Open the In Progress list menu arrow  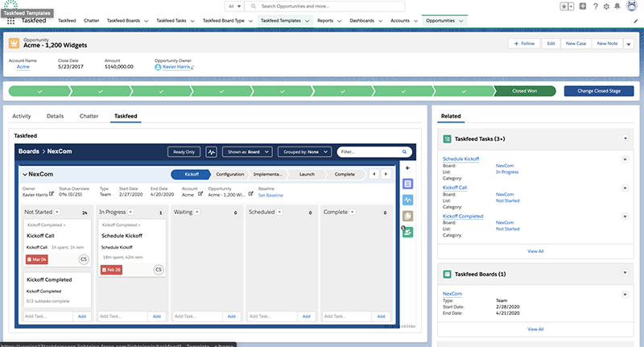point(130,213)
